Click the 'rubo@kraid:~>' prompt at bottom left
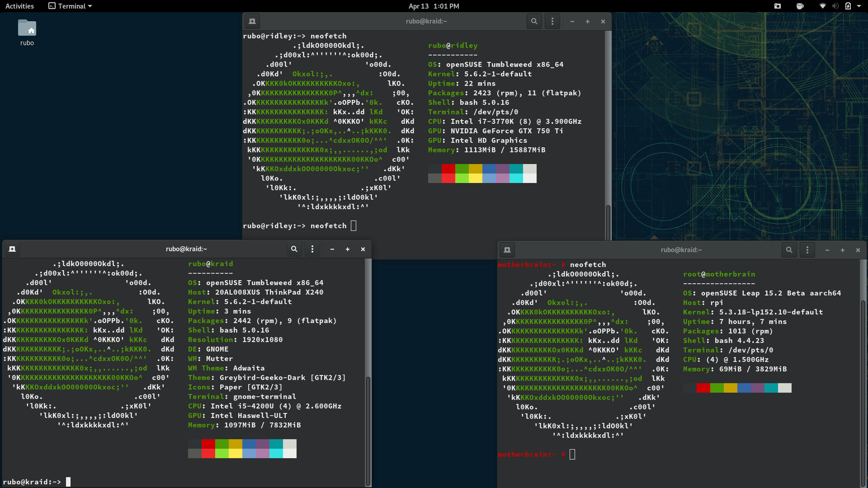Screen dimensions: 868x488 coord(37,482)
